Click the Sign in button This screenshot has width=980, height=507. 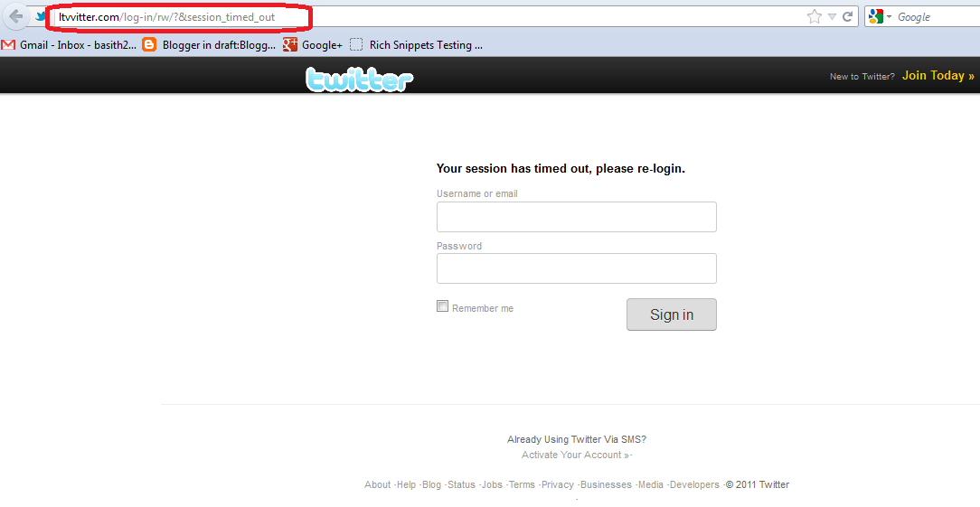[671, 315]
